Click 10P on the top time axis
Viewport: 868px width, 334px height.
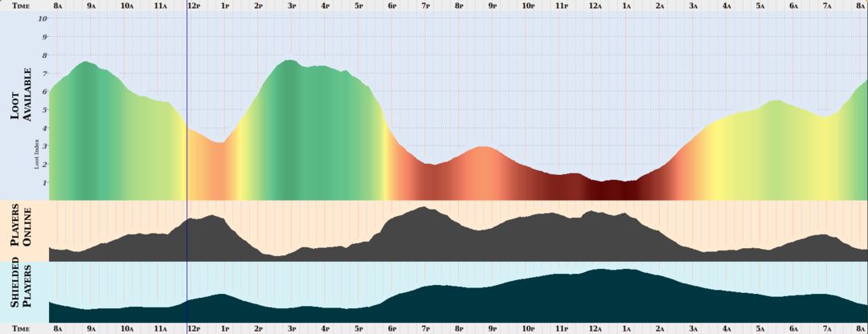click(x=528, y=6)
